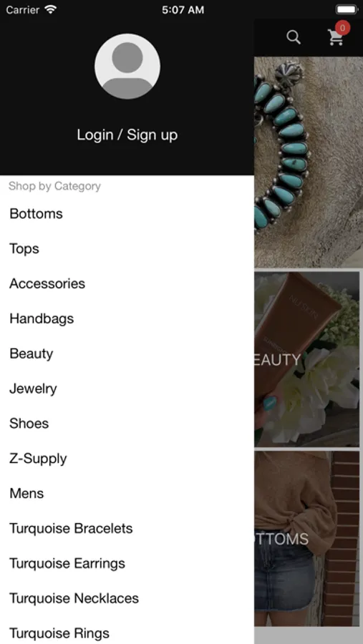Screen dimensions: 363x644
Task: Select Turquoise Earrings in the list
Action: click(x=127, y=563)
